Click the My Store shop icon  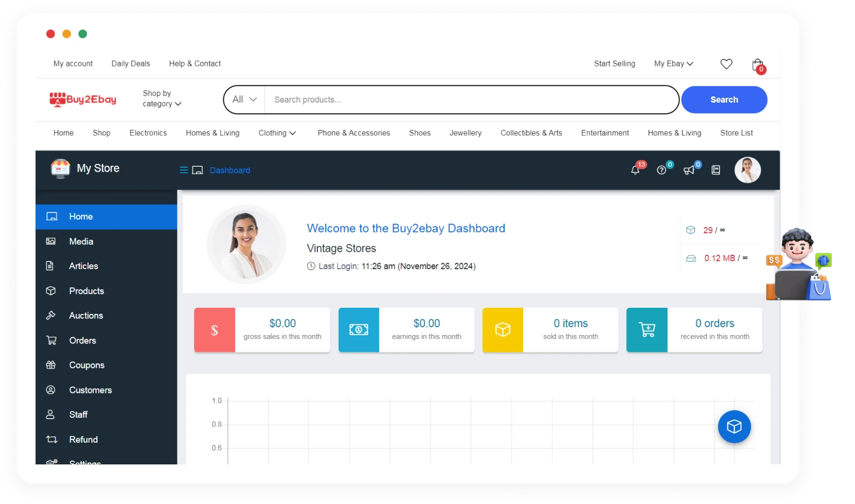tap(60, 168)
